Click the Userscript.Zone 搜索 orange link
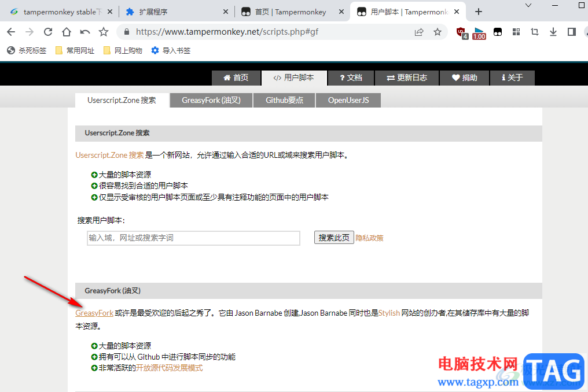The height and width of the screenshot is (392, 588). (x=109, y=155)
